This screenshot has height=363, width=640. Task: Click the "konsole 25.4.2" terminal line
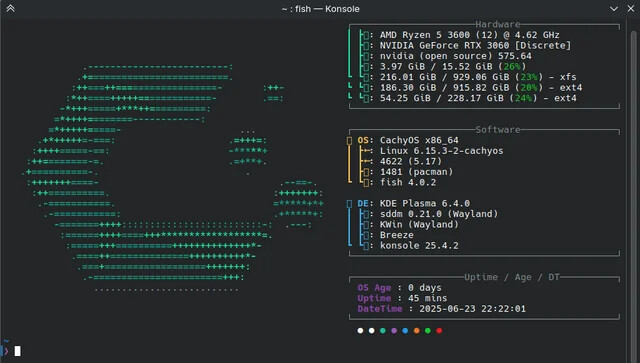[419, 246]
